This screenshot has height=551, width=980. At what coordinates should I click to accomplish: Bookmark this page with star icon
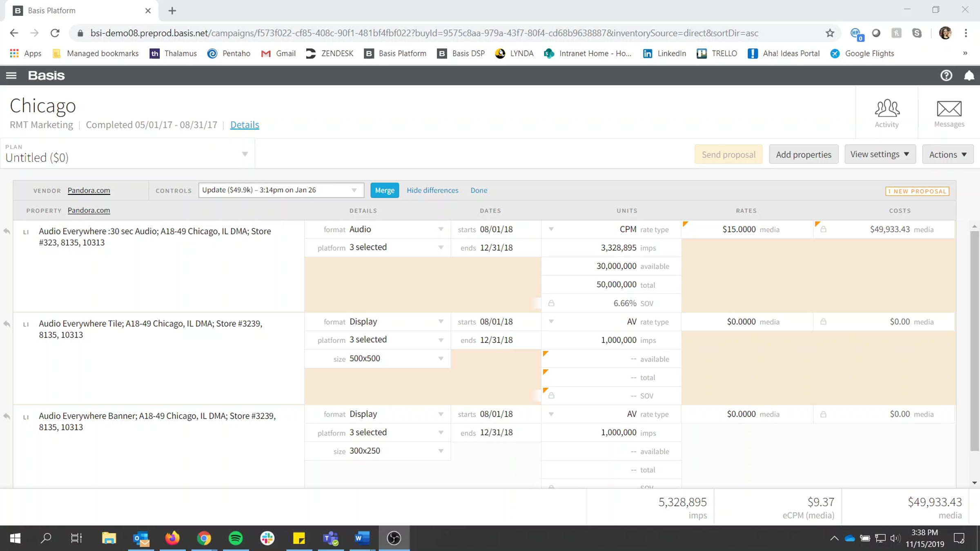(830, 33)
